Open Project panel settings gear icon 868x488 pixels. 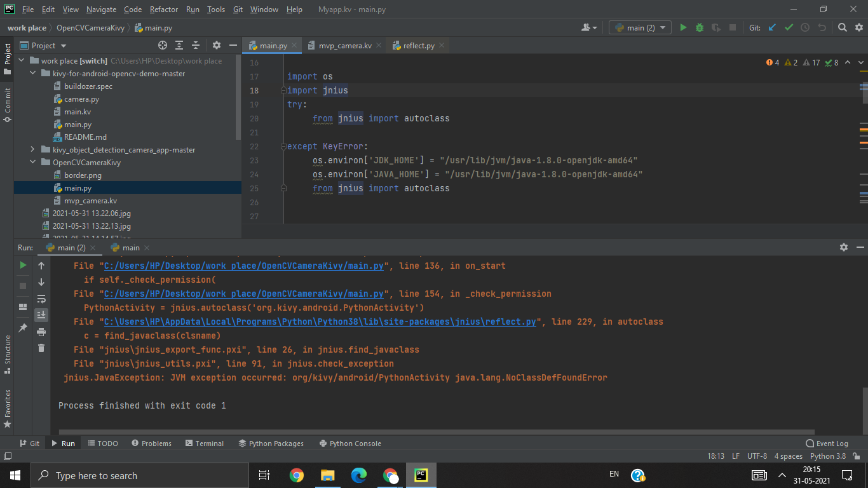(x=216, y=45)
